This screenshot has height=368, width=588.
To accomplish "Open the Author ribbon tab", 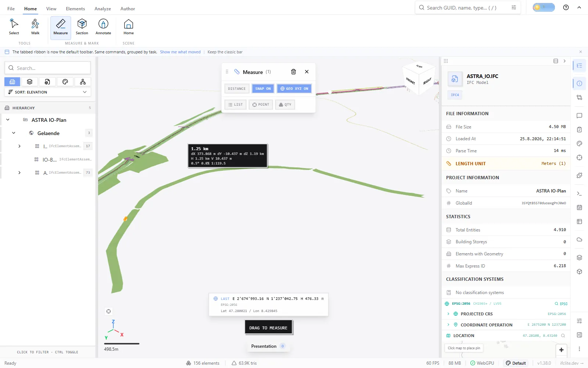I will tap(128, 8).
